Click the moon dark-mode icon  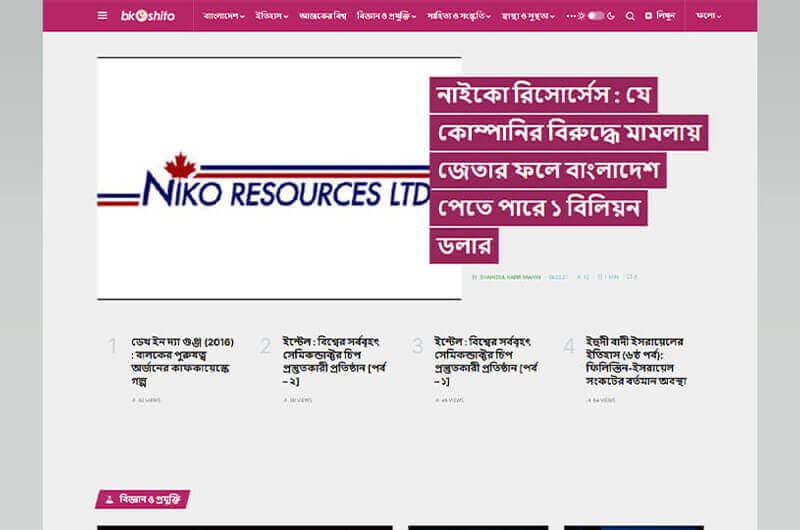pos(611,16)
